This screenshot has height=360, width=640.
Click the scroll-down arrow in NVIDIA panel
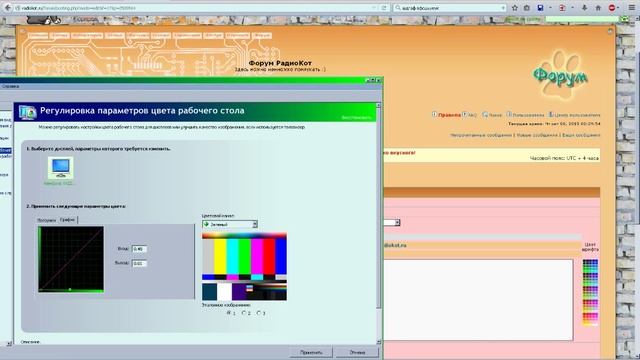coord(378,342)
